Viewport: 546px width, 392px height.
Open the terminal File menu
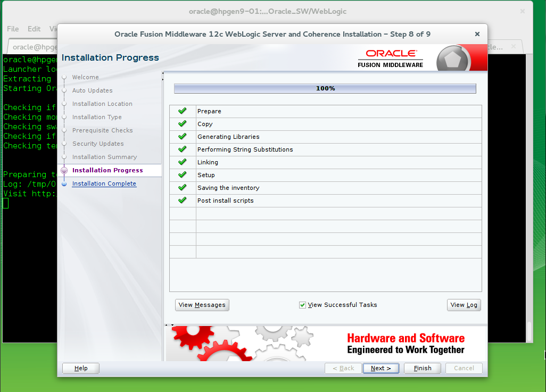click(x=13, y=29)
